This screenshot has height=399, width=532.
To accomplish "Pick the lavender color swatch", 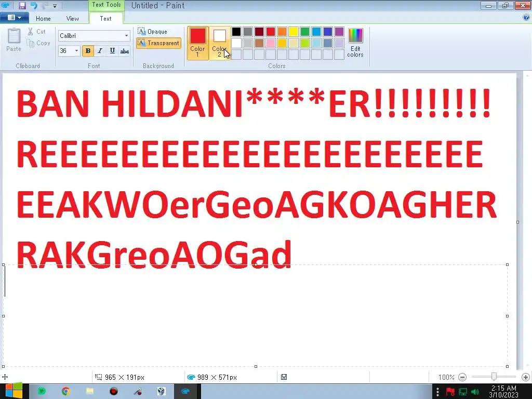I will 339,43.
